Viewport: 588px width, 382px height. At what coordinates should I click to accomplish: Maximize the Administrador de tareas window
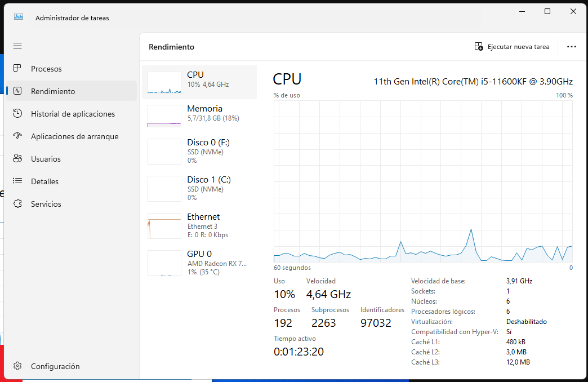tap(547, 11)
